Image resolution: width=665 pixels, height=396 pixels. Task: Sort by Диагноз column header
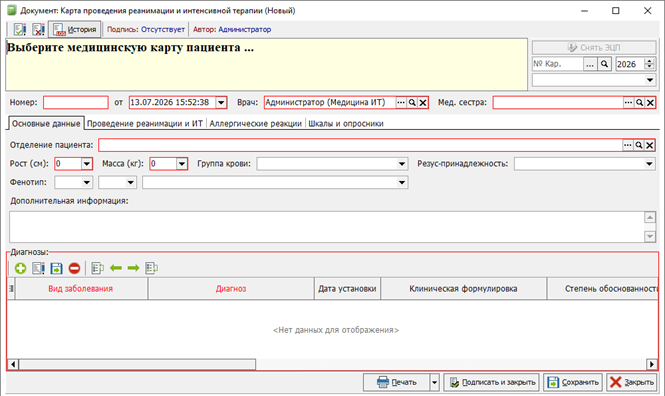coord(231,289)
